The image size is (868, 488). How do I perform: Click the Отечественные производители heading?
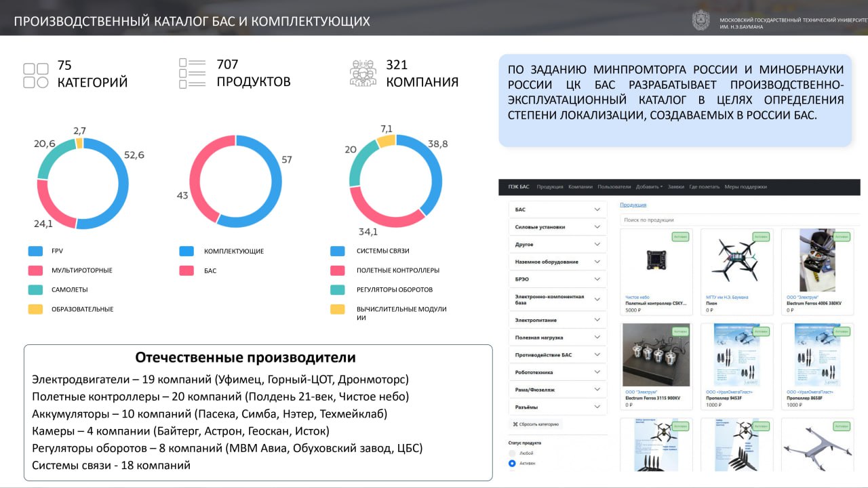point(245,357)
